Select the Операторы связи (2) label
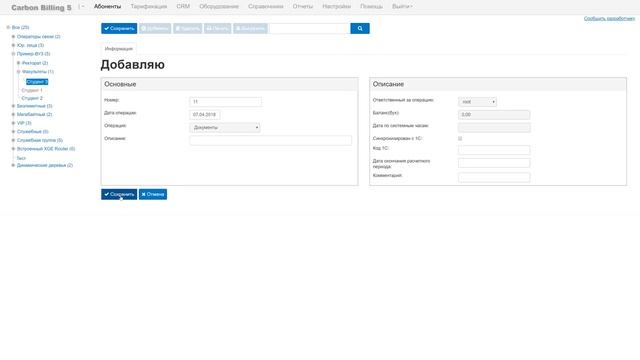 [x=38, y=37]
